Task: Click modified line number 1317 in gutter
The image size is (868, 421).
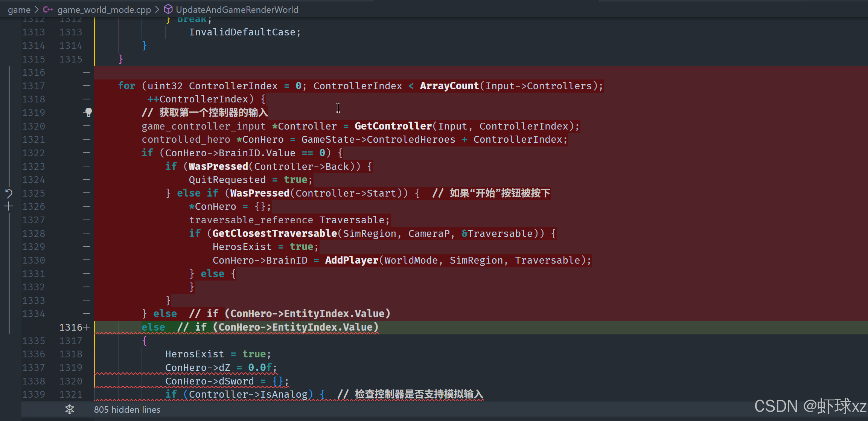Action: click(71, 341)
